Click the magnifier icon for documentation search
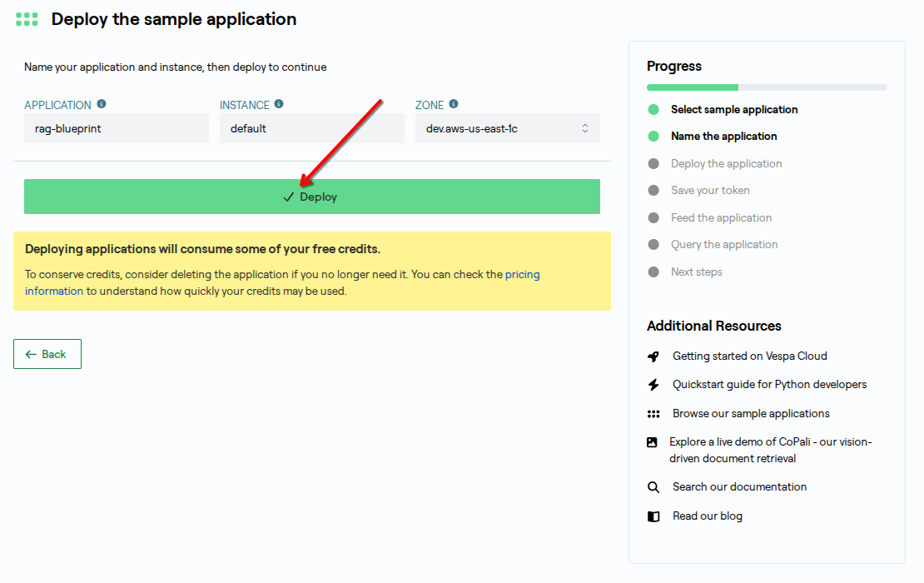 pyautogui.click(x=653, y=487)
